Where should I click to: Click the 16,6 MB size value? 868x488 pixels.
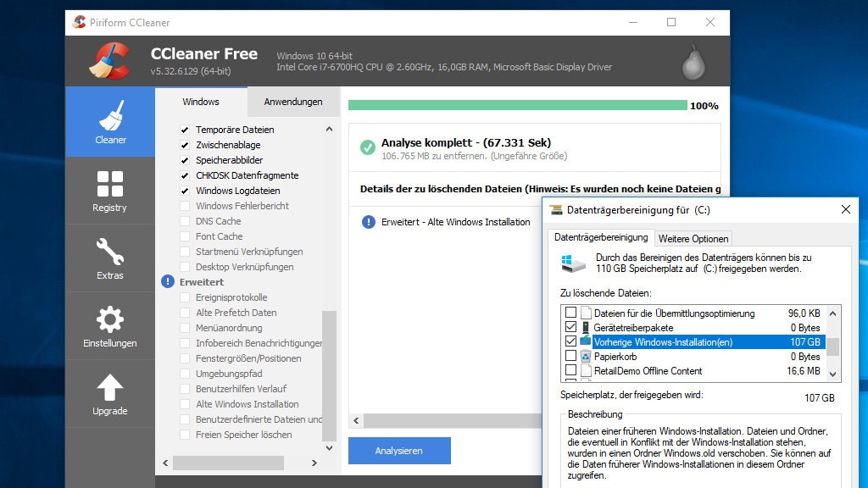pyautogui.click(x=804, y=371)
